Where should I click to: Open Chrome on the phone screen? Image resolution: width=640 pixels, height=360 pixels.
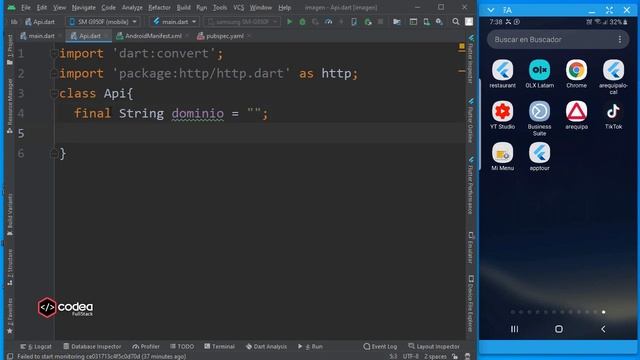pyautogui.click(x=576, y=73)
